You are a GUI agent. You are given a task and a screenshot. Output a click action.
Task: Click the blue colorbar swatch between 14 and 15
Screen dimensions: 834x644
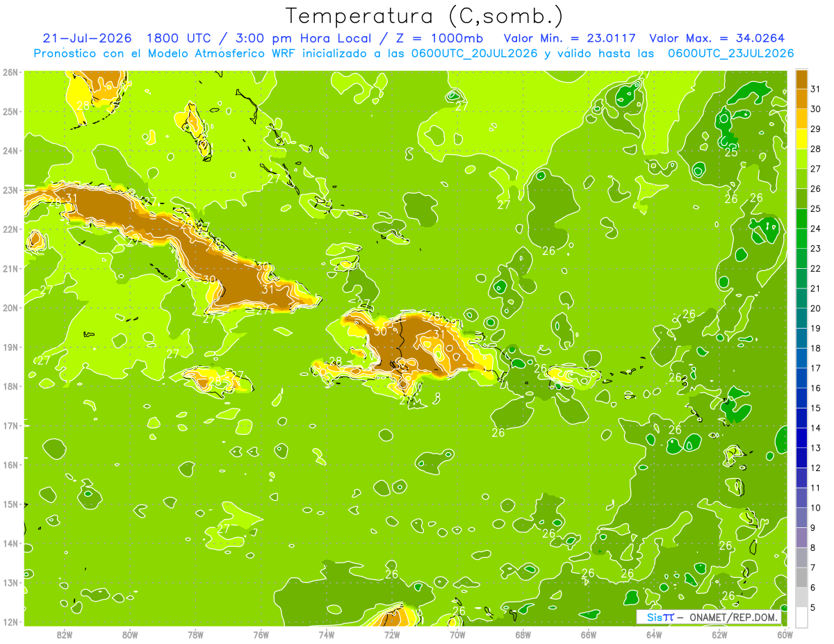pyautogui.click(x=801, y=418)
